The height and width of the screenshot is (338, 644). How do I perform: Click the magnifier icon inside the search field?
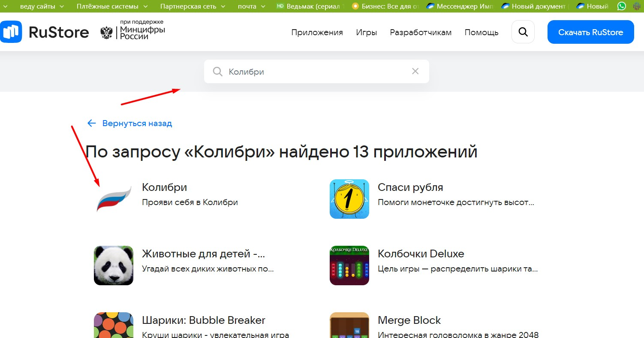[x=218, y=72]
